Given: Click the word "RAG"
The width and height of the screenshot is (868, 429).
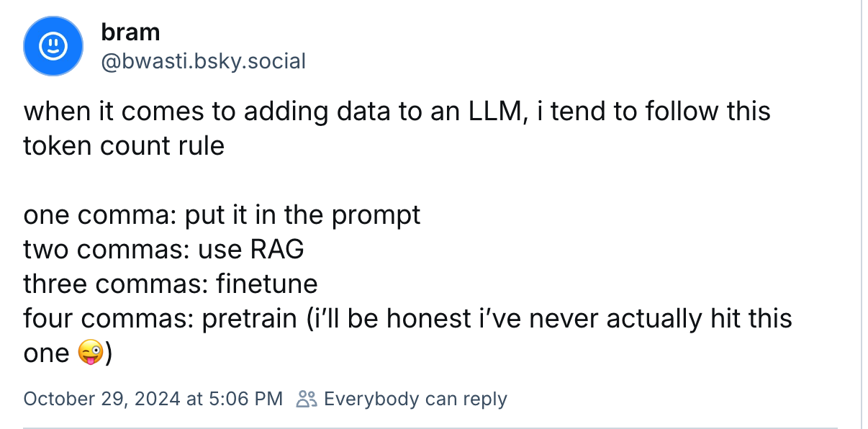Looking at the screenshot, I should point(276,249).
